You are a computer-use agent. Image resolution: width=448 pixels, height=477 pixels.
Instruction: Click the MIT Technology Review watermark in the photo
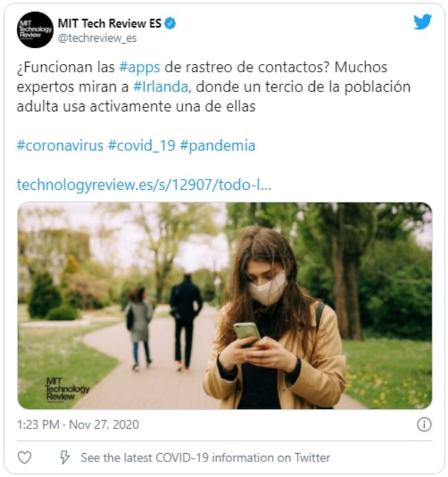coord(67,389)
